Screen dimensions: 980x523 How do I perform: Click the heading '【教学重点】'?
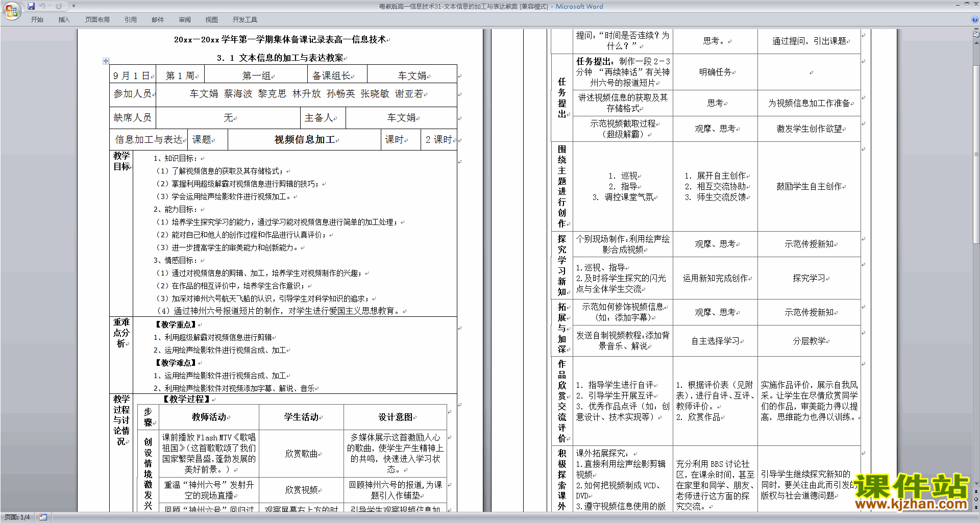[x=176, y=325]
